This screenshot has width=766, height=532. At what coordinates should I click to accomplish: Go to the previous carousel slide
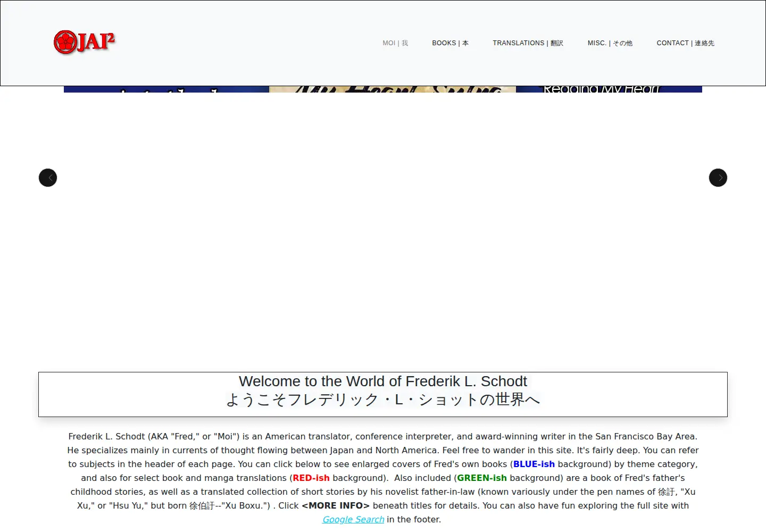click(48, 178)
